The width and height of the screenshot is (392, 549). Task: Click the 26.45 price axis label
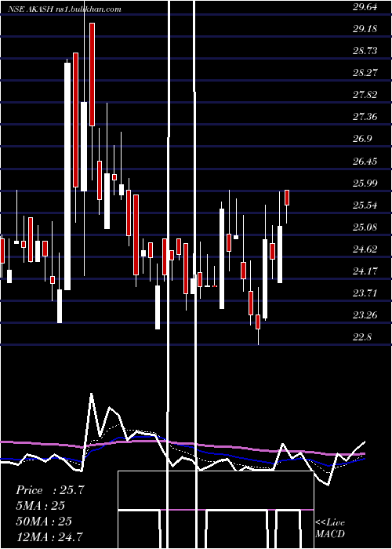point(365,161)
